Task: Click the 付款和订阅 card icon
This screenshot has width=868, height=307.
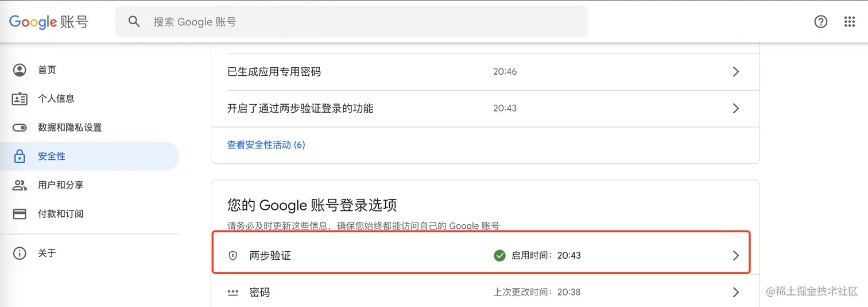Action: click(x=20, y=214)
